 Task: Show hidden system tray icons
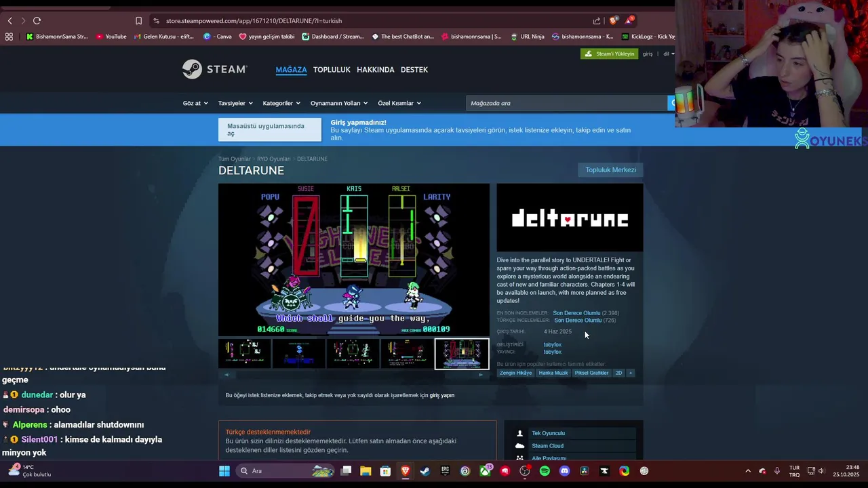click(748, 471)
